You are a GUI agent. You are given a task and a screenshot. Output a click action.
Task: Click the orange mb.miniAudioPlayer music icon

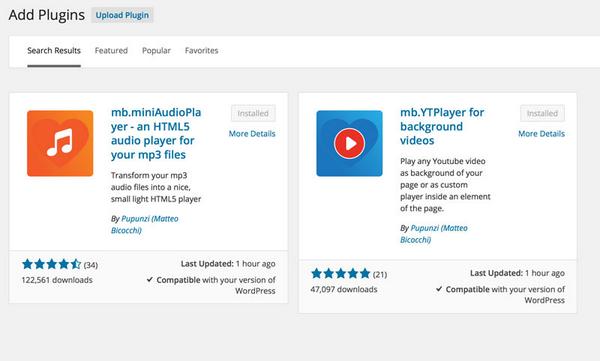point(60,144)
